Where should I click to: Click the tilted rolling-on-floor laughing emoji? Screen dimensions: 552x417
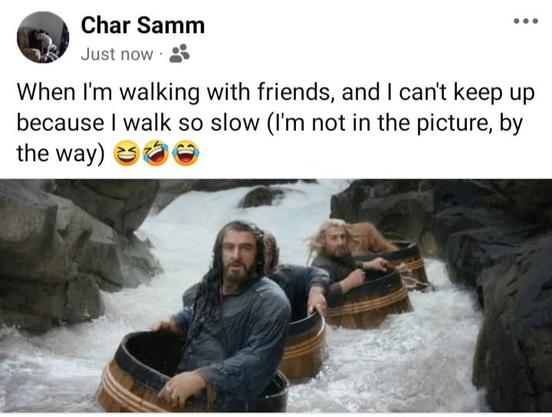coord(156,152)
